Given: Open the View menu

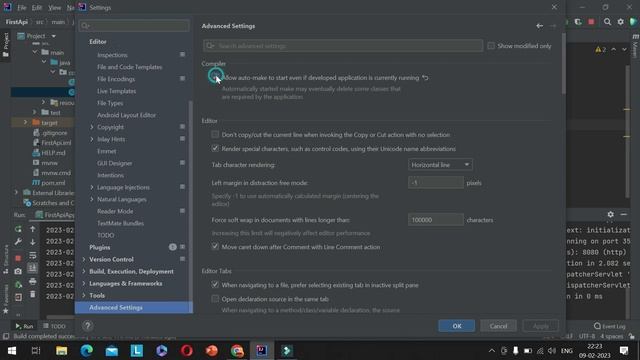Looking at the screenshot, I should 54,7.
